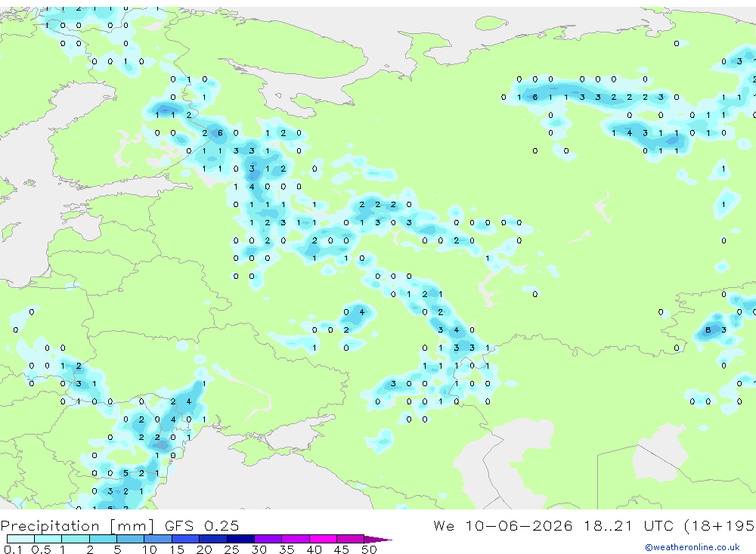
Task: Click the legend label '15'
Action: coord(177,549)
